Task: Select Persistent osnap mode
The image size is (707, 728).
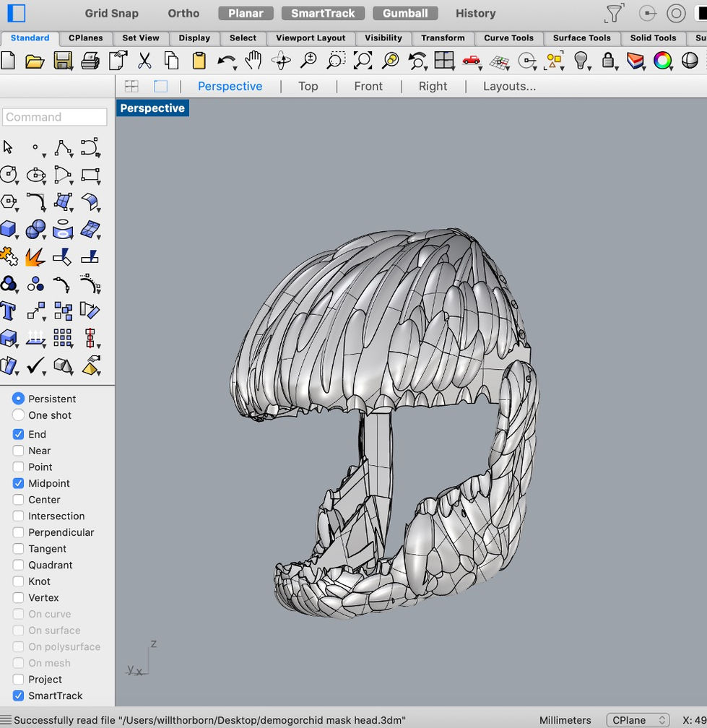Action: tap(18, 399)
